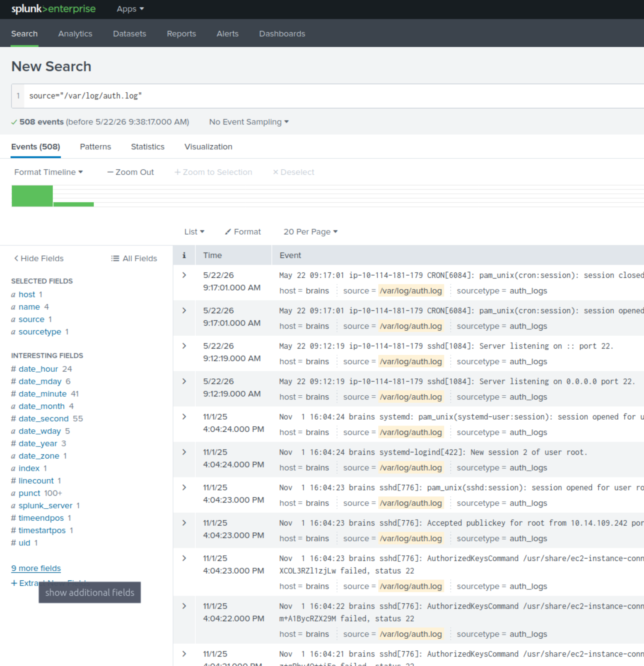Viewport: 644px width, 666px height.
Task: Select the host field in Selected Fields
Action: 27,294
